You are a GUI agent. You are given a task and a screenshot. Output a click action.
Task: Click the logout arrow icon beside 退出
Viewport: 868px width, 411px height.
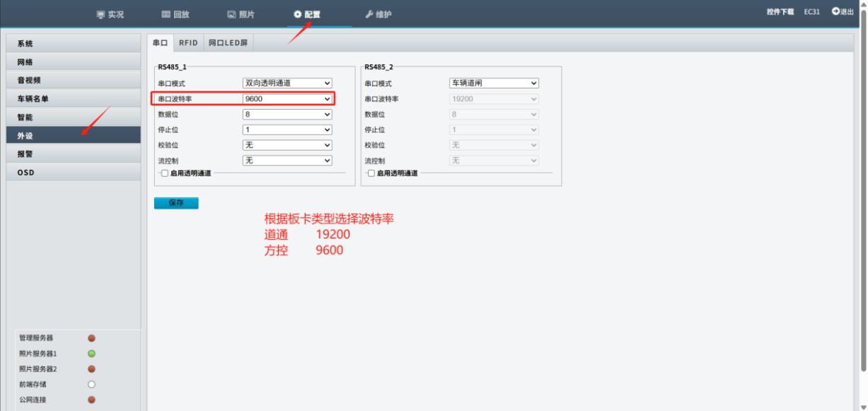click(x=835, y=12)
